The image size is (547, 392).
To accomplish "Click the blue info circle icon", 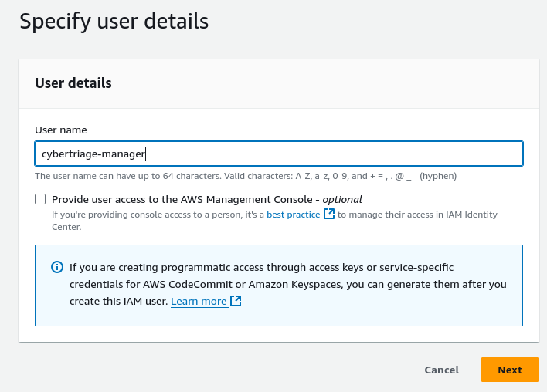I will point(56,268).
